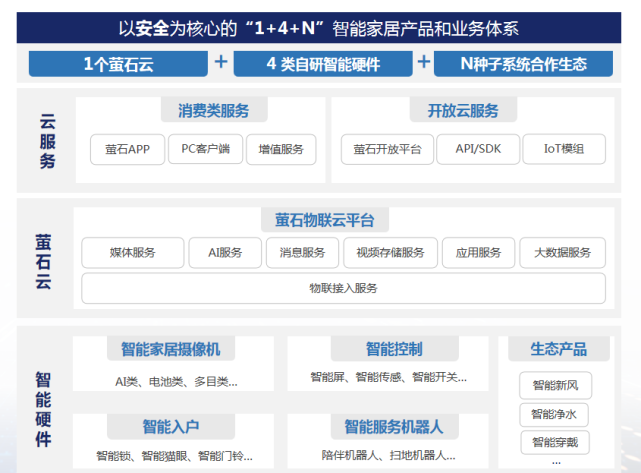
Task: Open the 开放云服务 heading tab
Action: point(463,110)
